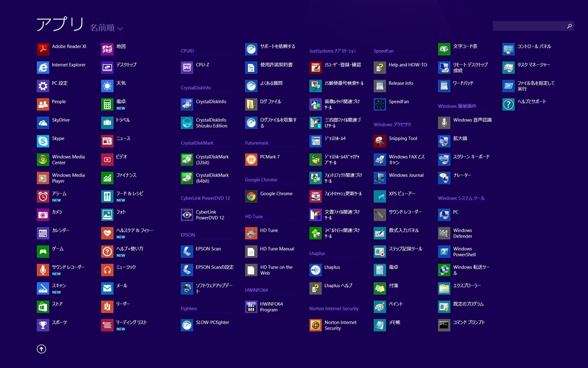Screen dimensions: 588x368
Task: Open Release info under SpeedFan
Action: [393, 86]
